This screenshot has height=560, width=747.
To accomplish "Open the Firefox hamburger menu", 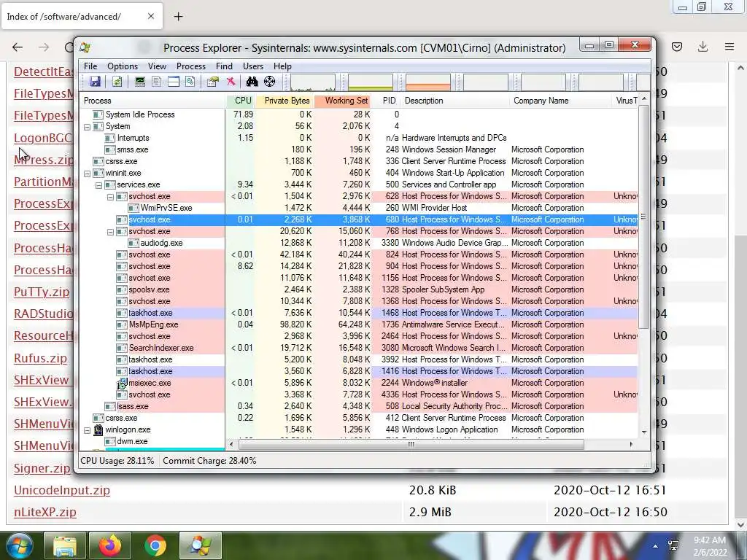I will pyautogui.click(x=729, y=47).
